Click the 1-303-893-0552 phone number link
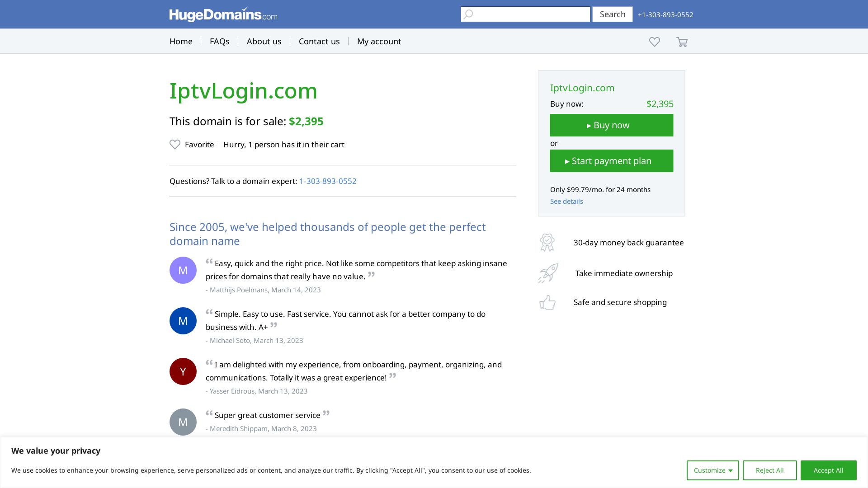 (x=328, y=181)
